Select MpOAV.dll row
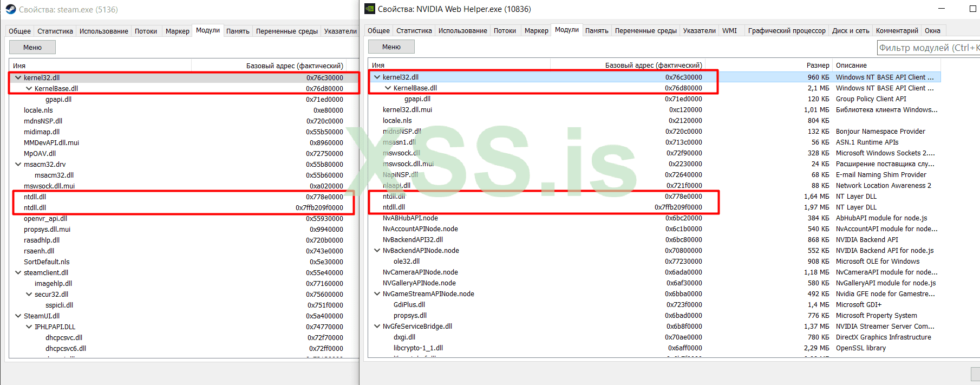 tap(184, 153)
